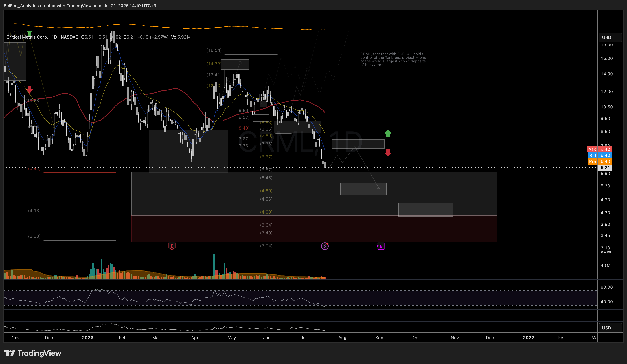
Task: Click the 4.70 price scale label
Action: click(x=605, y=200)
